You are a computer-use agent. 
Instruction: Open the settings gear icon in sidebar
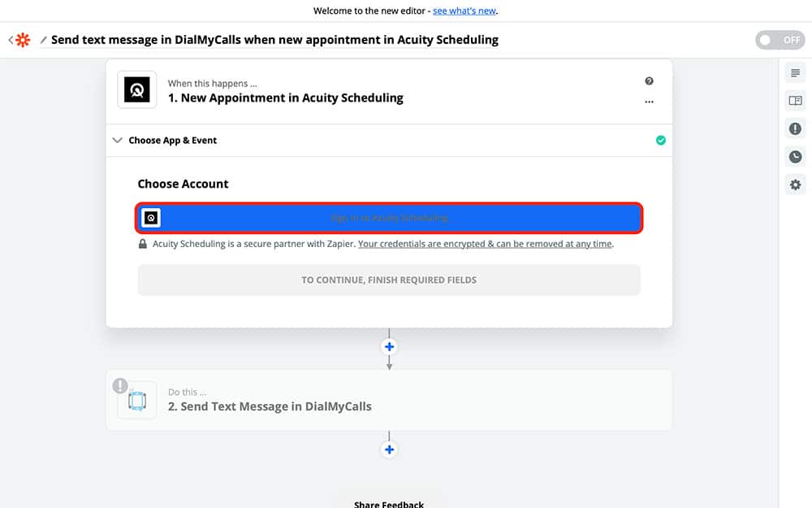(795, 185)
